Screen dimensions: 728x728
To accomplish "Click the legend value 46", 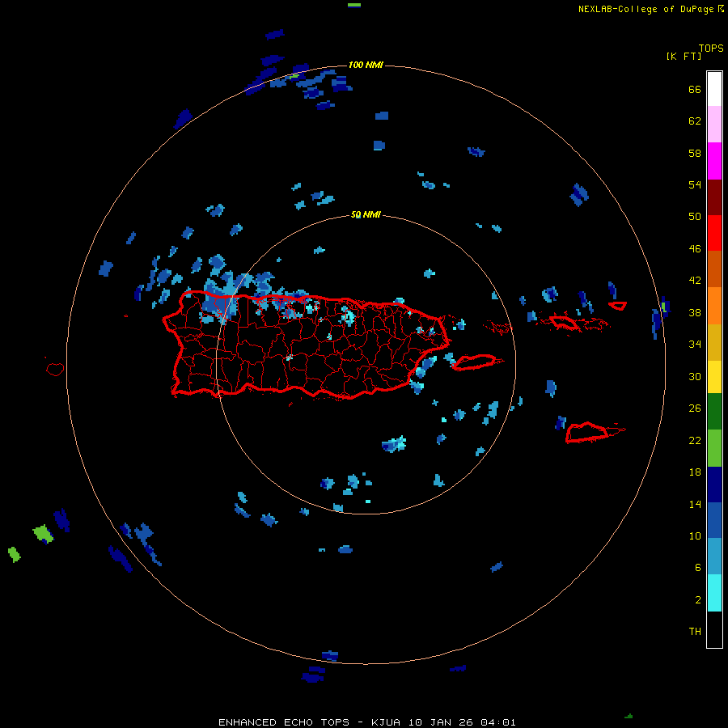I will pyautogui.click(x=695, y=249).
